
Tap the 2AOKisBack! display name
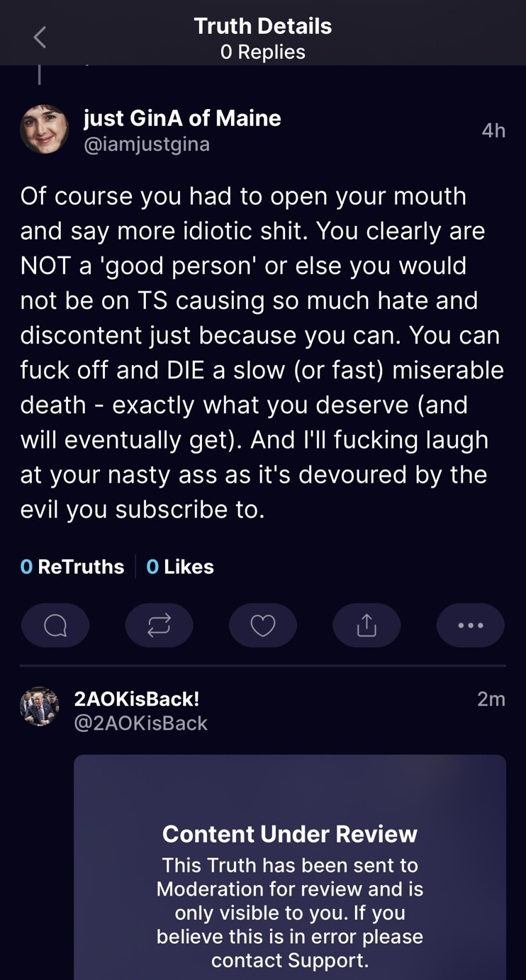point(137,699)
